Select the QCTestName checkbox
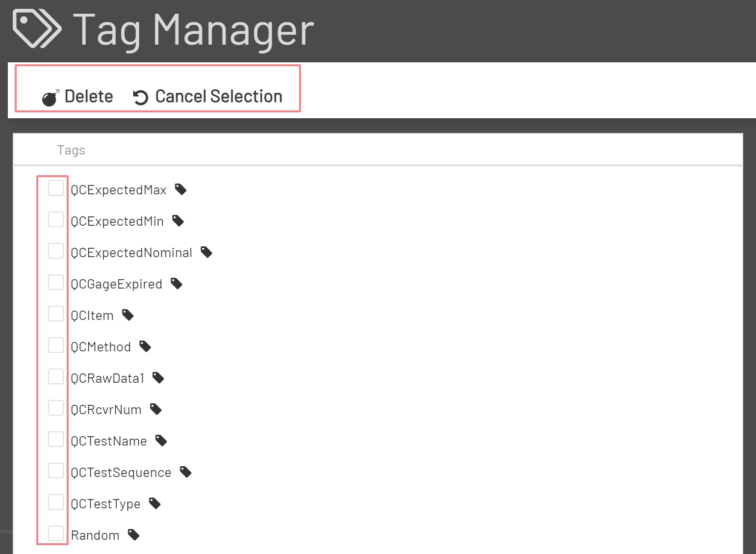This screenshot has height=554, width=756. coord(56,439)
